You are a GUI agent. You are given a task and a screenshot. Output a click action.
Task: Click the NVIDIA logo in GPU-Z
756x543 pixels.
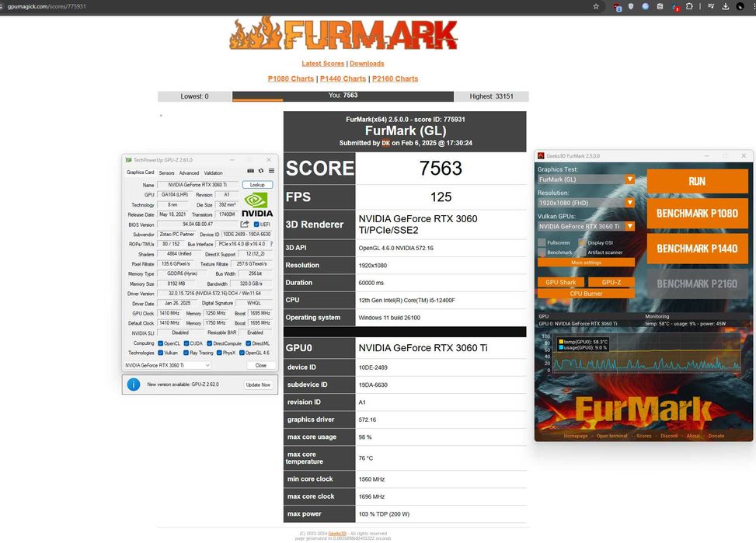(x=257, y=204)
